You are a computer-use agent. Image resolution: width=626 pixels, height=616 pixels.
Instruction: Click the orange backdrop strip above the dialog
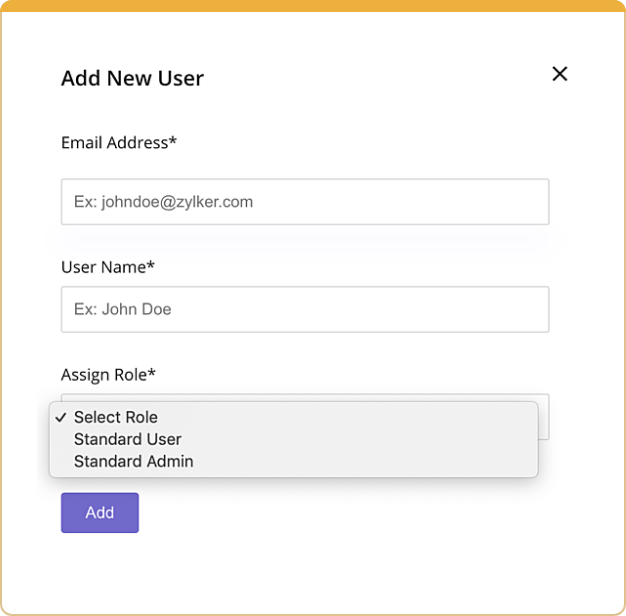(313, 5)
